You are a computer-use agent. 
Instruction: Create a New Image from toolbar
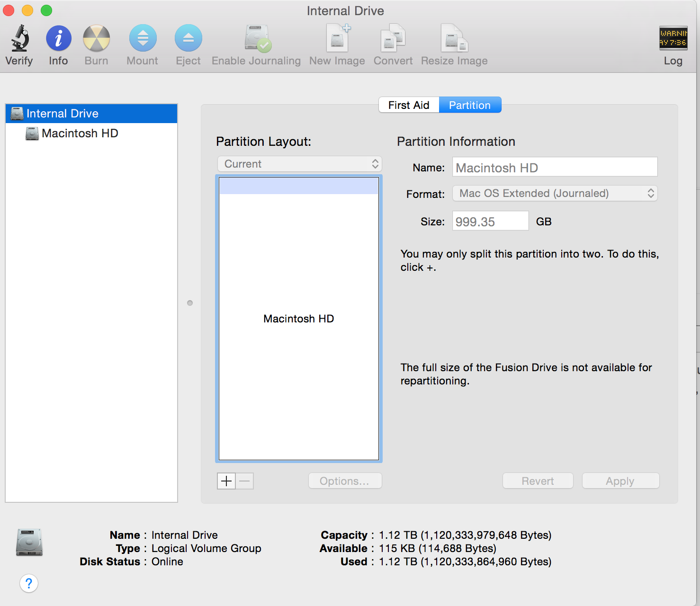(338, 38)
